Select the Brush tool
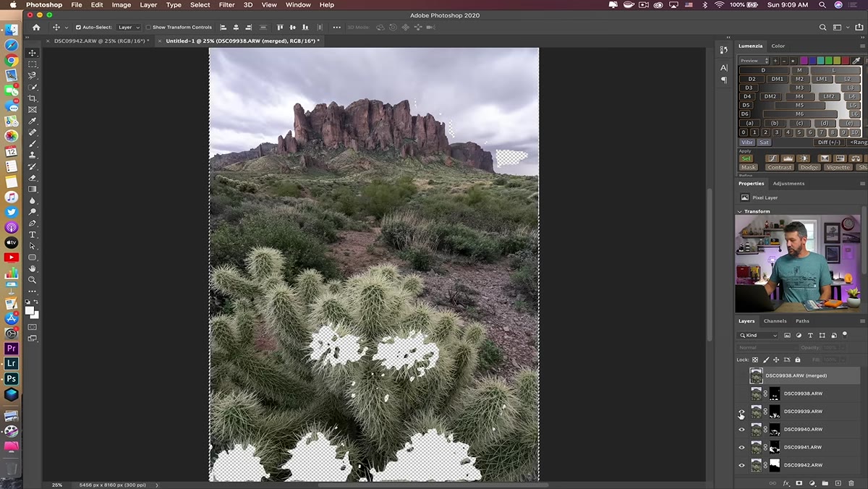Viewport: 868px width, 489px height. 33,144
